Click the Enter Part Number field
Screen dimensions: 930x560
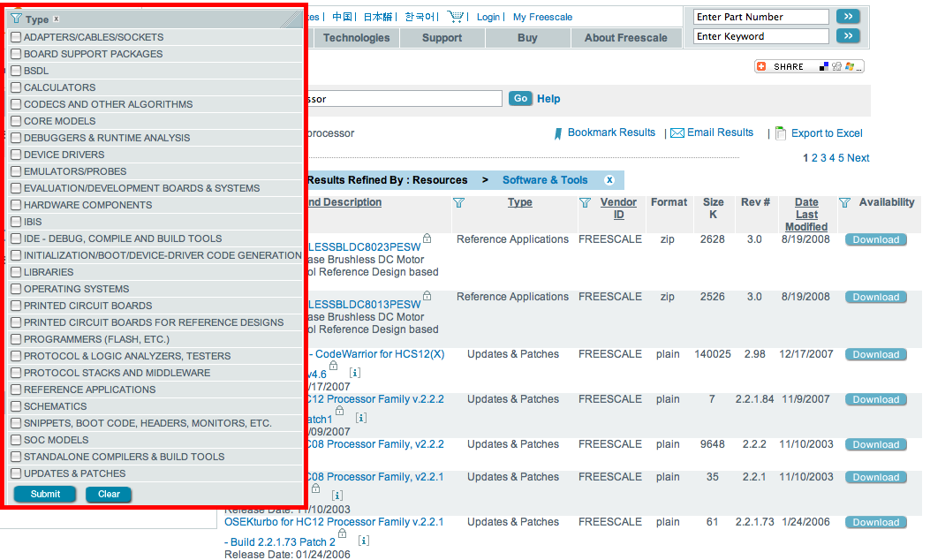pos(760,17)
